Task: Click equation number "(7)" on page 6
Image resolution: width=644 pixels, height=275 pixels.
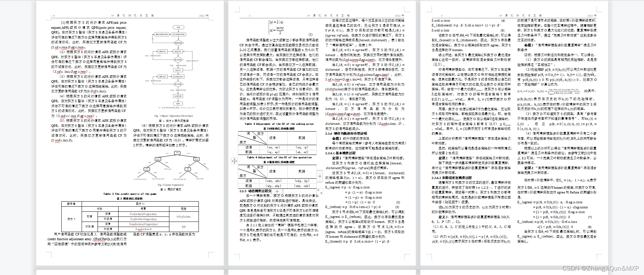Action: pos(590,217)
